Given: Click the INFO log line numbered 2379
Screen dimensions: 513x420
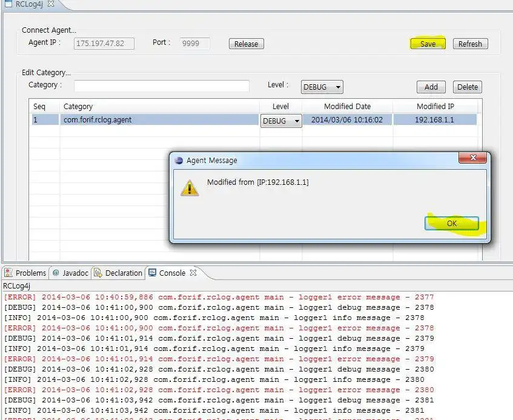Looking at the screenshot, I should click(x=214, y=348).
